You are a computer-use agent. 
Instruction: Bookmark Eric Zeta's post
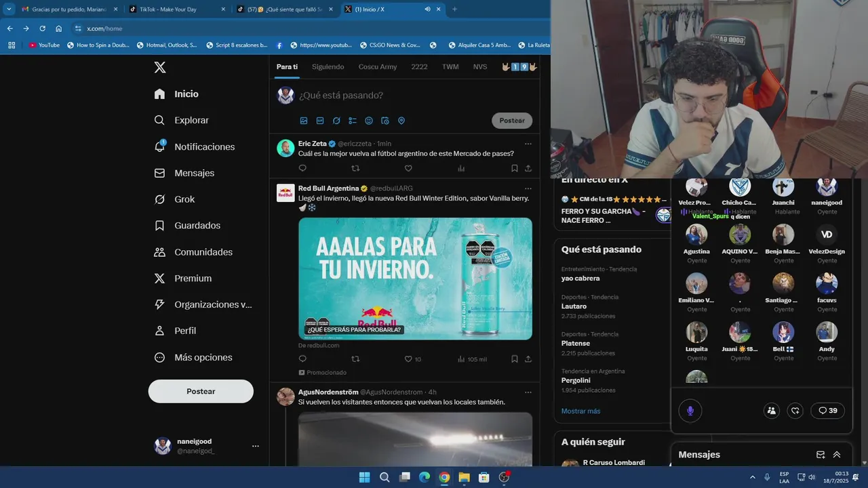[515, 168]
